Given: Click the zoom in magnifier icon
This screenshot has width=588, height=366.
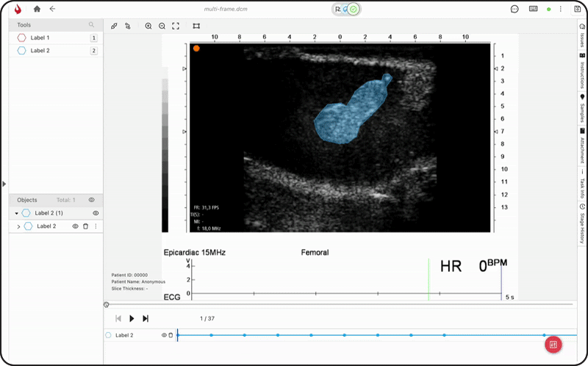Looking at the screenshot, I should (148, 26).
